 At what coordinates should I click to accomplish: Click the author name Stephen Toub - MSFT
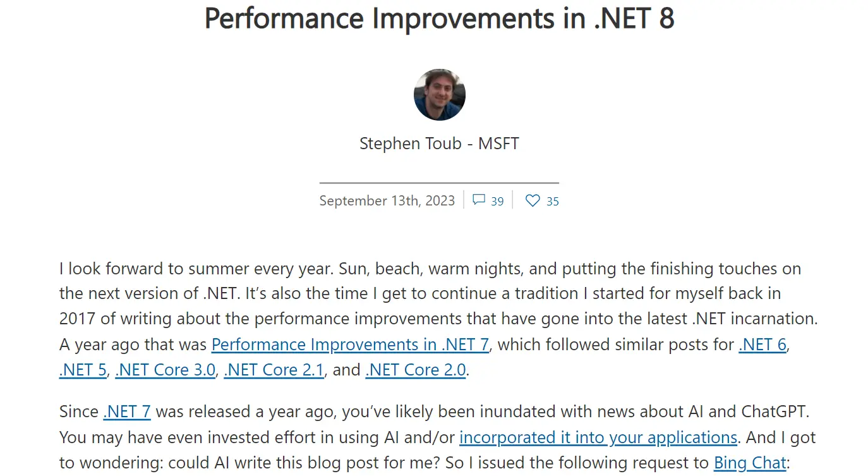(x=439, y=143)
